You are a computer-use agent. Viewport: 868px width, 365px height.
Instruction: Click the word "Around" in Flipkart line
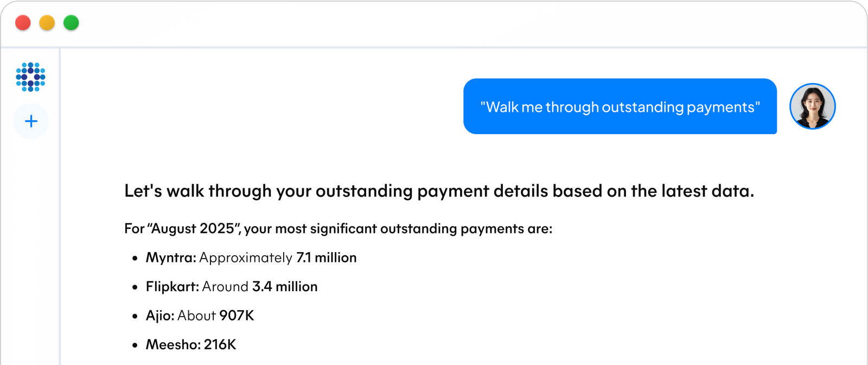[x=225, y=286]
